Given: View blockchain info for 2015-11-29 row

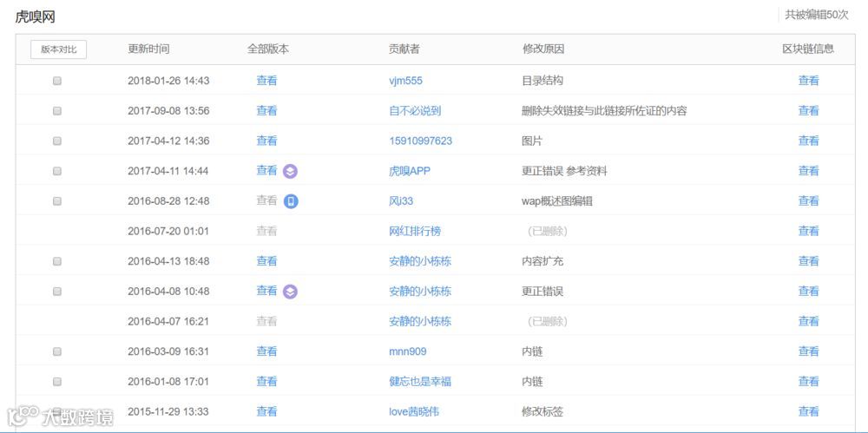Looking at the screenshot, I should point(808,411).
